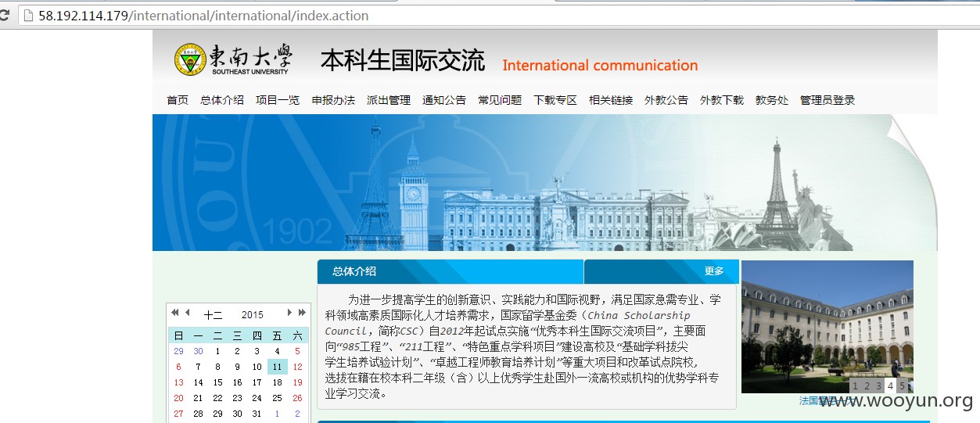This screenshot has height=423, width=980.
Task: Select date 16 in the calendar
Action: [238, 382]
